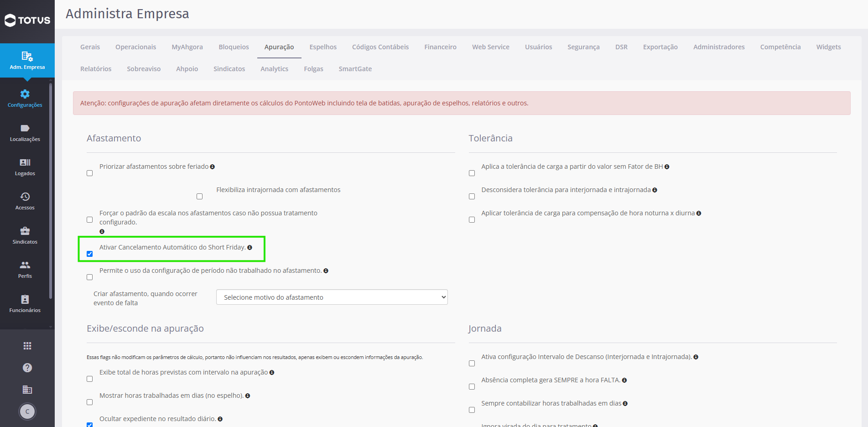Open Localizações tag icon
868x427 pixels.
click(x=25, y=128)
